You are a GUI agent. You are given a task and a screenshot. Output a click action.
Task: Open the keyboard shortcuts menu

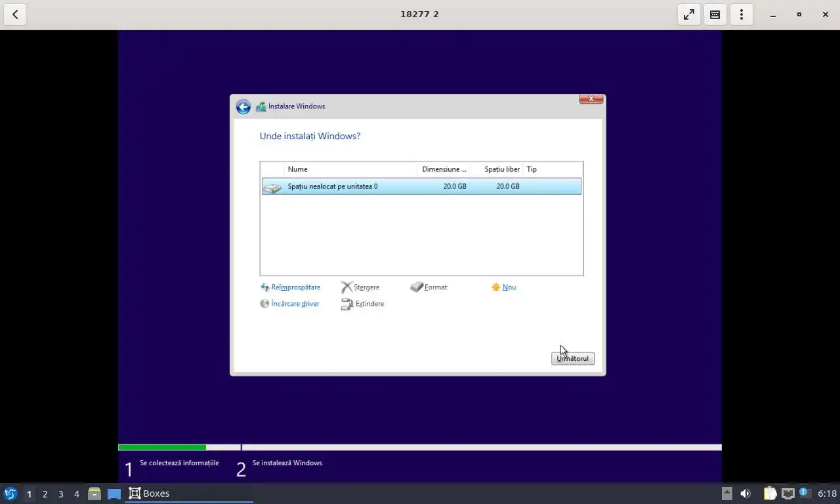coord(715,14)
